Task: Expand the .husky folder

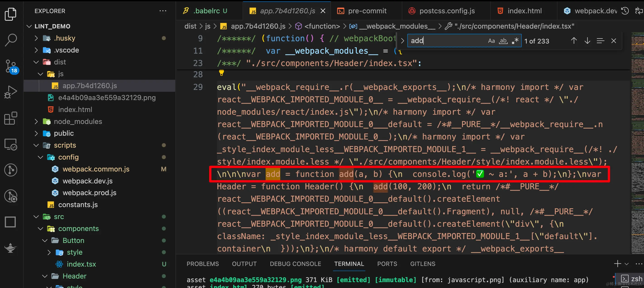Action: click(36, 38)
